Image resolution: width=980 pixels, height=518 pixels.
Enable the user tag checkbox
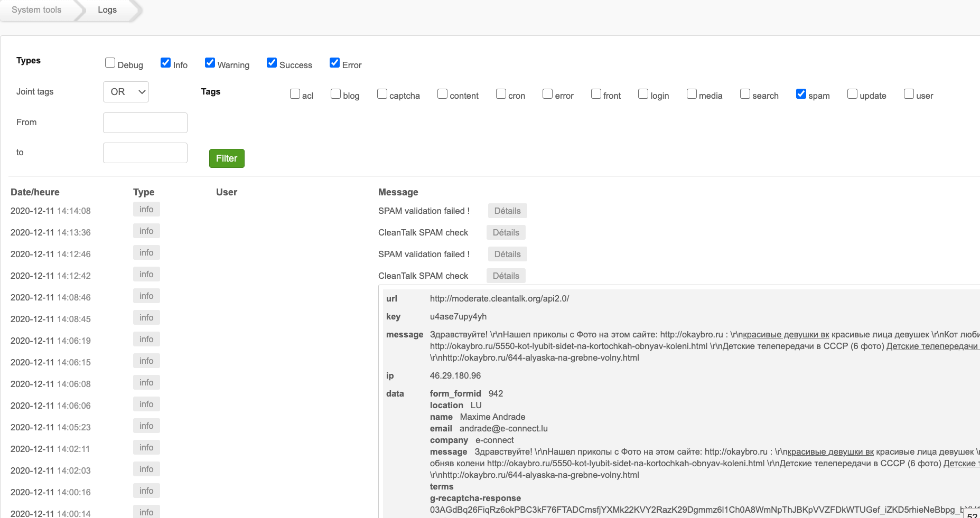click(909, 94)
